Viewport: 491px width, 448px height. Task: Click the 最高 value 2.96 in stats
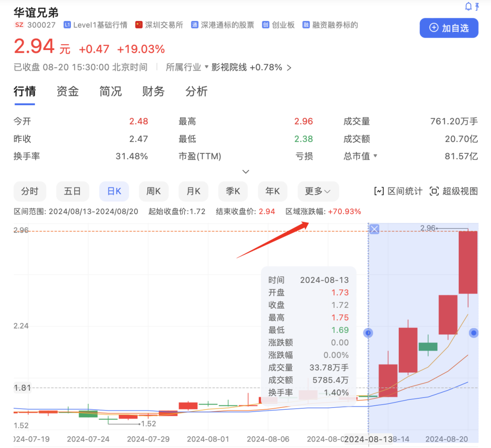tap(303, 121)
